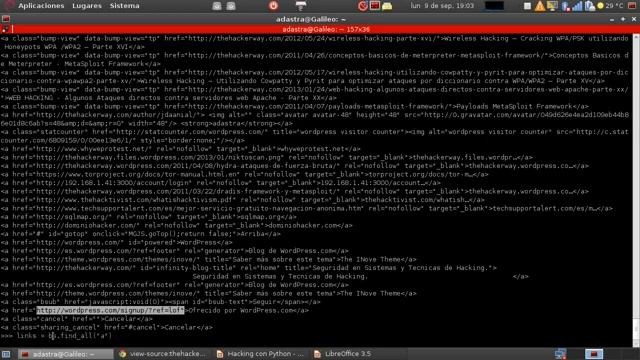Open the network signal bars indicator
The height and width of the screenshot is (360, 640).
577,6
